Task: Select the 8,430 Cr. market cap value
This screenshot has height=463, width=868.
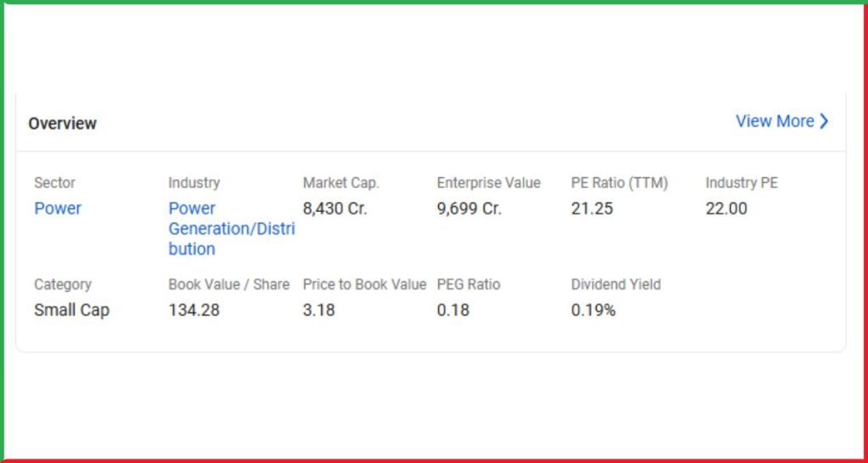Action: coord(335,209)
